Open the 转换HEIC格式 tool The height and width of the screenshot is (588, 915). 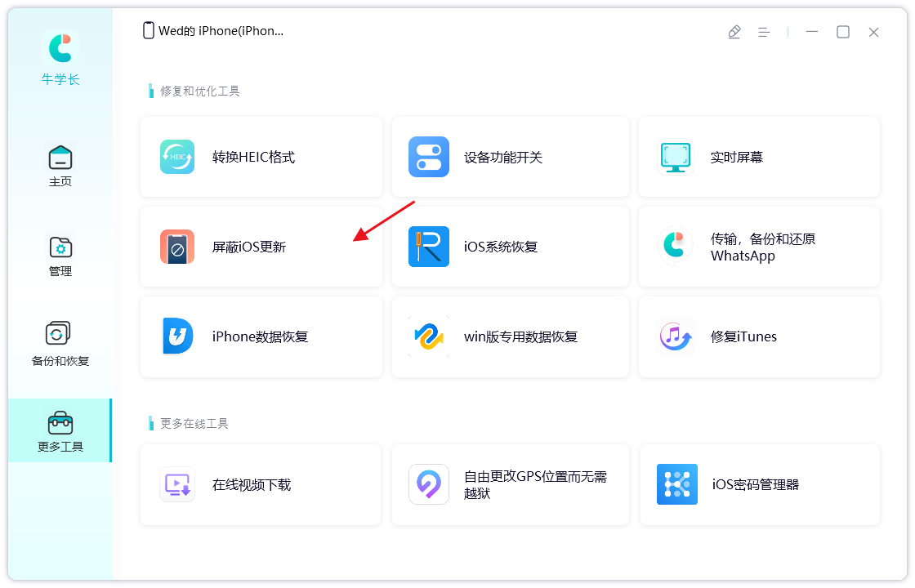click(261, 157)
